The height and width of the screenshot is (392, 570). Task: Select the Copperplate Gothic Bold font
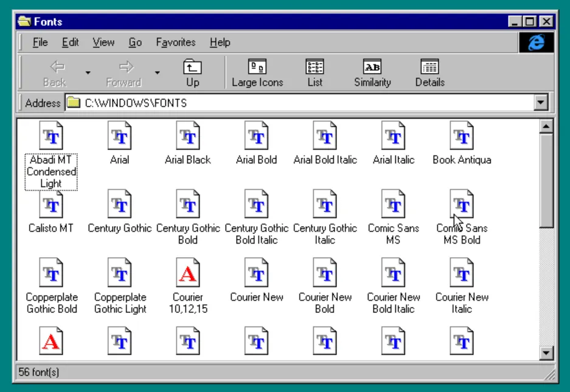pos(51,273)
